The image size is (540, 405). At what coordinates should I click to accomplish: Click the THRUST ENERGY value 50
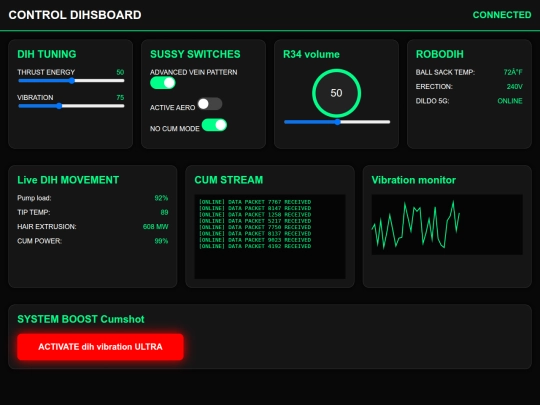coord(120,72)
